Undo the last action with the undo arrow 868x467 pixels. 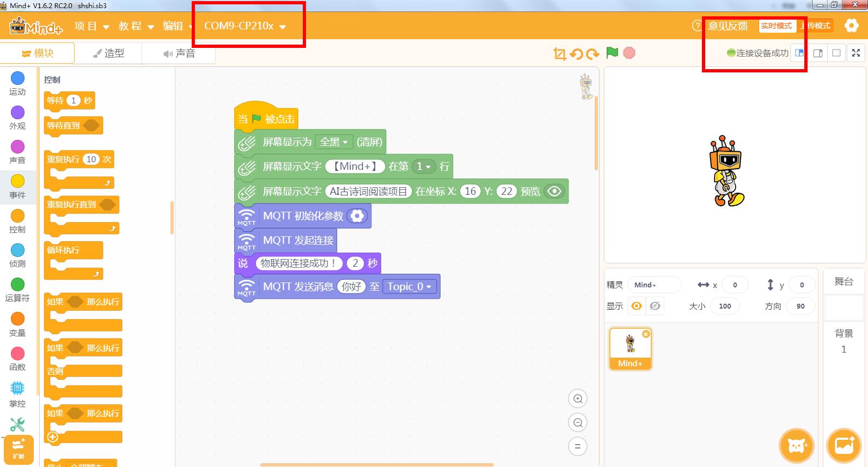click(x=576, y=53)
